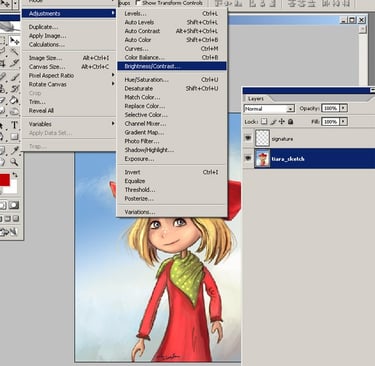Swap foreground and background colors
This screenshot has width=375, height=366.
15,175
